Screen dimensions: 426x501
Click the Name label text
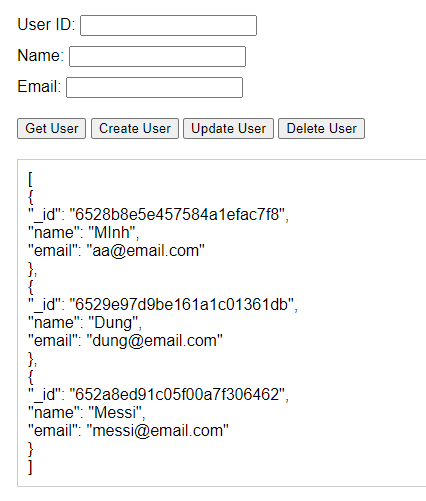(x=40, y=55)
